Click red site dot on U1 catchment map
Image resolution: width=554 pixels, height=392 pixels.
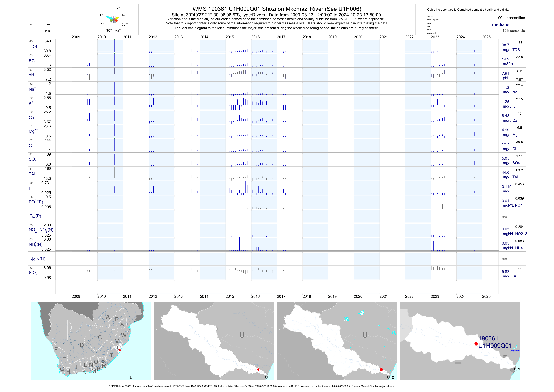258,370
